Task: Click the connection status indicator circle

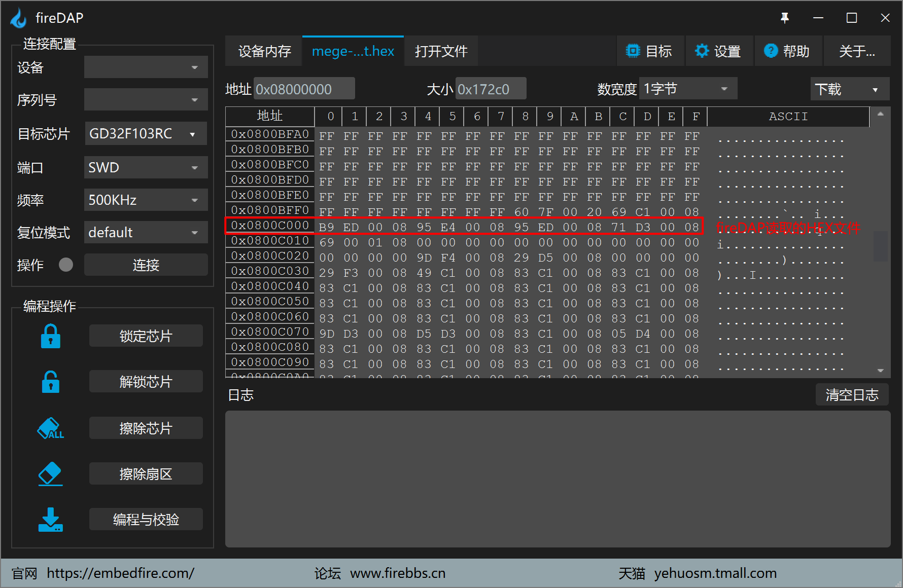Action: click(66, 265)
